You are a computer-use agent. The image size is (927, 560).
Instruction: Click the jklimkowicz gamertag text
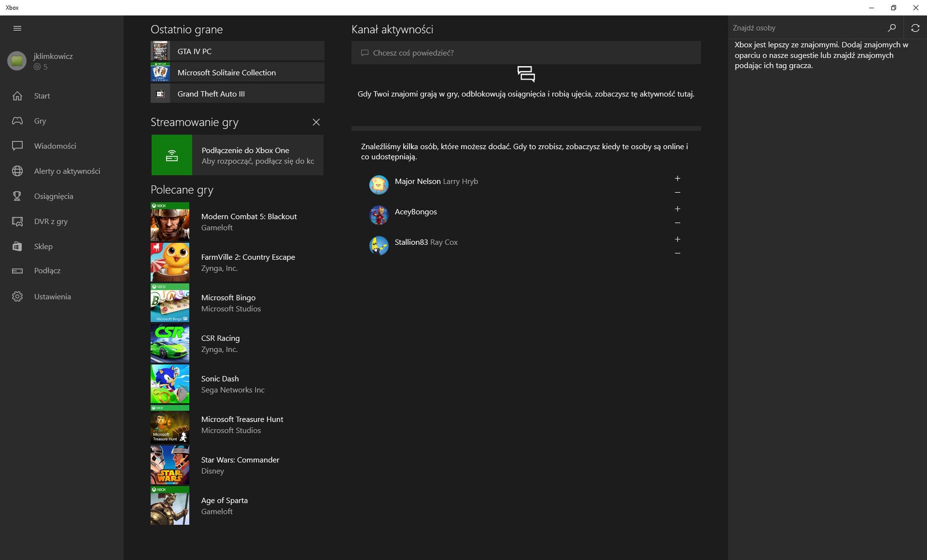point(53,56)
